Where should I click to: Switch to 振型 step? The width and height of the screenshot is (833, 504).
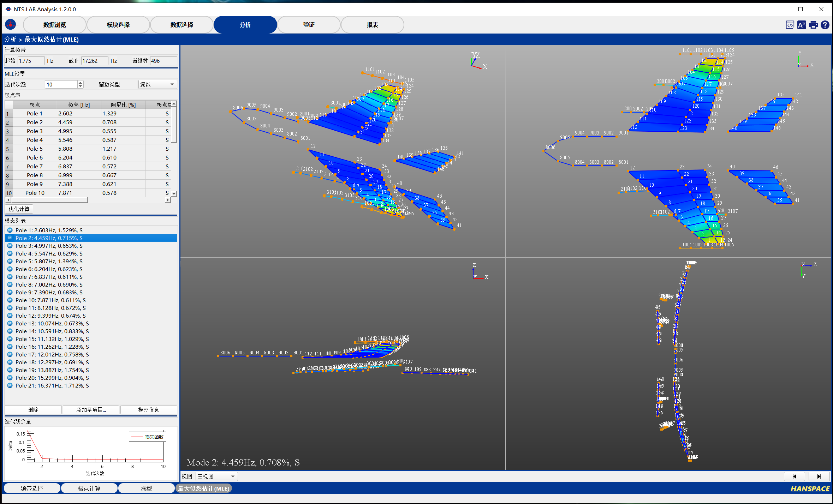tap(147, 488)
